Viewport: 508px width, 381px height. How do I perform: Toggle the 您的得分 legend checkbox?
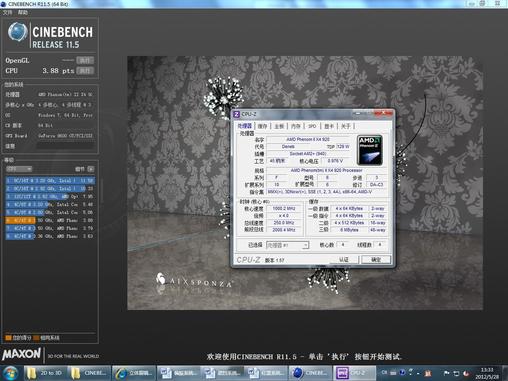8,338
